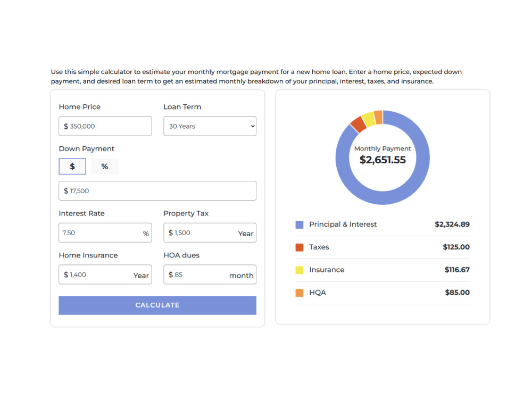Click the Property Tax input field
The height and width of the screenshot is (399, 532).
(210, 233)
